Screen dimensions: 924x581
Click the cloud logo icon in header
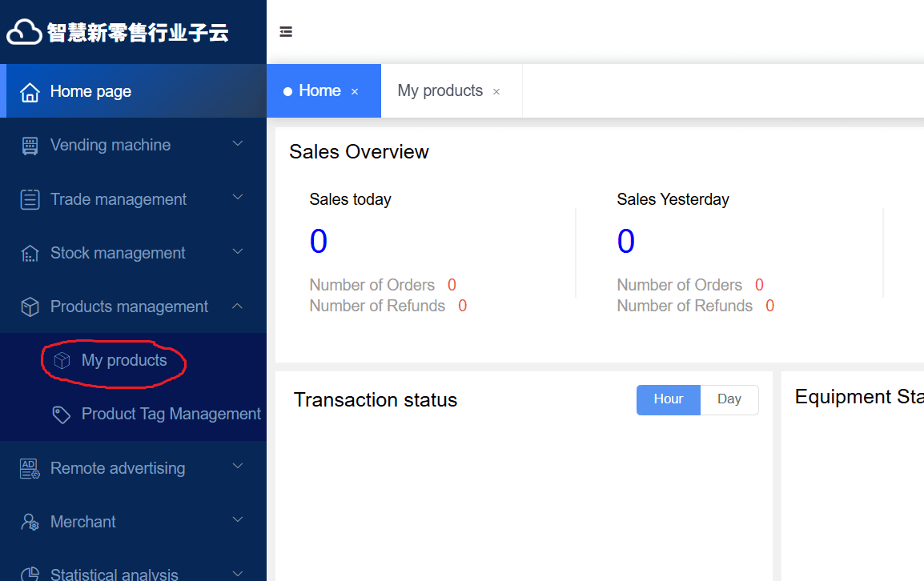(x=24, y=32)
